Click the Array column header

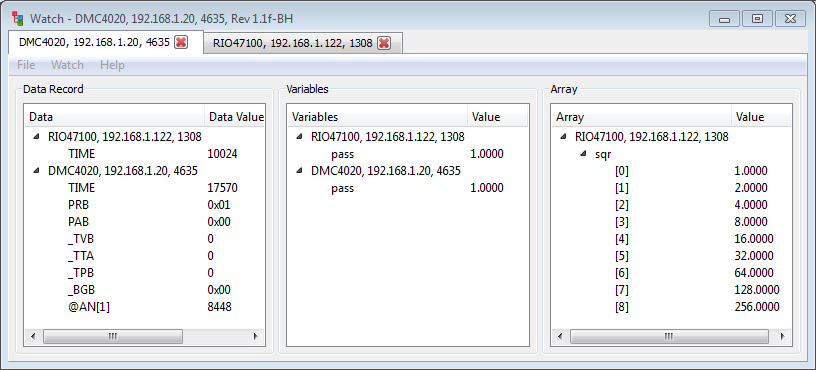pyautogui.click(x=642, y=117)
